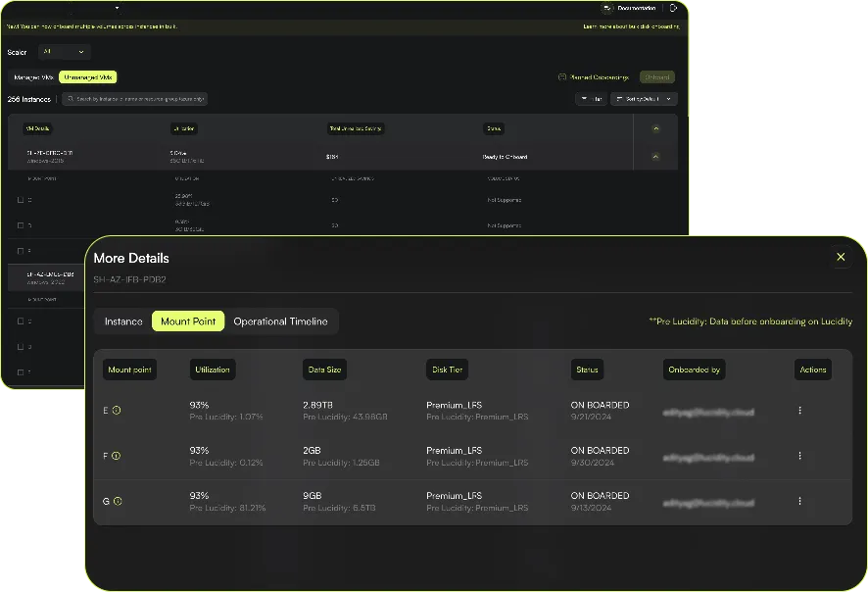Click the Onboarded by column header
The height and width of the screenshot is (592, 868).
coord(695,370)
